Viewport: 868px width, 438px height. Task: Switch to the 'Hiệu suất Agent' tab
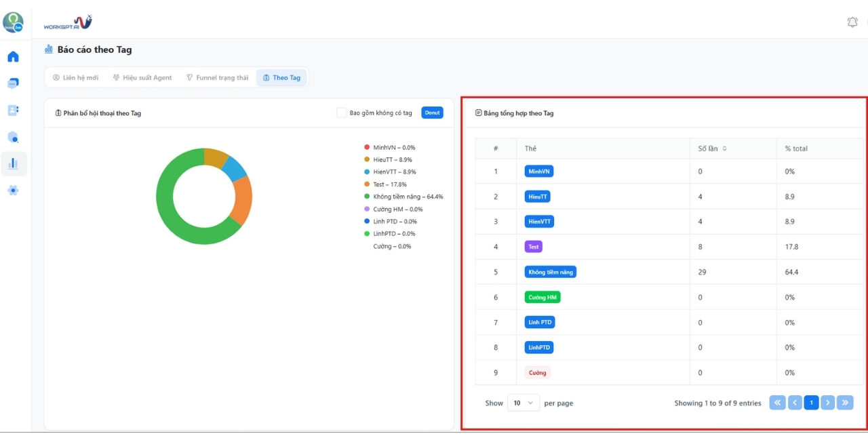point(142,78)
